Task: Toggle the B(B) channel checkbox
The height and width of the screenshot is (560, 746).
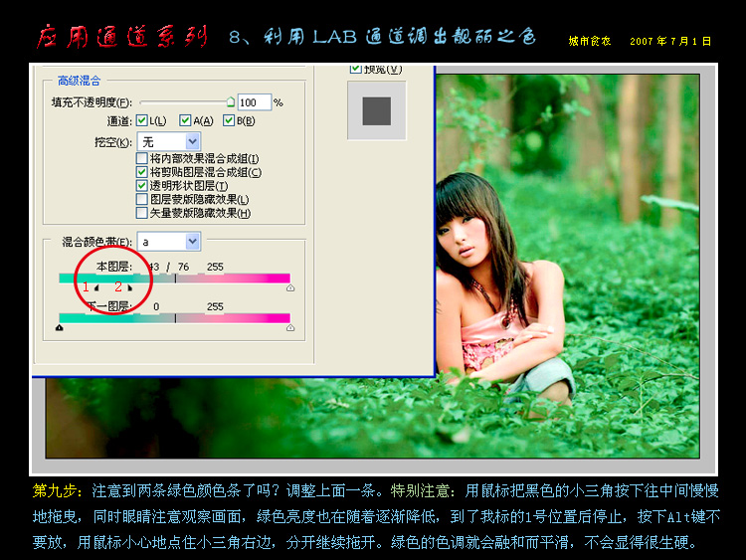Action: point(229,120)
